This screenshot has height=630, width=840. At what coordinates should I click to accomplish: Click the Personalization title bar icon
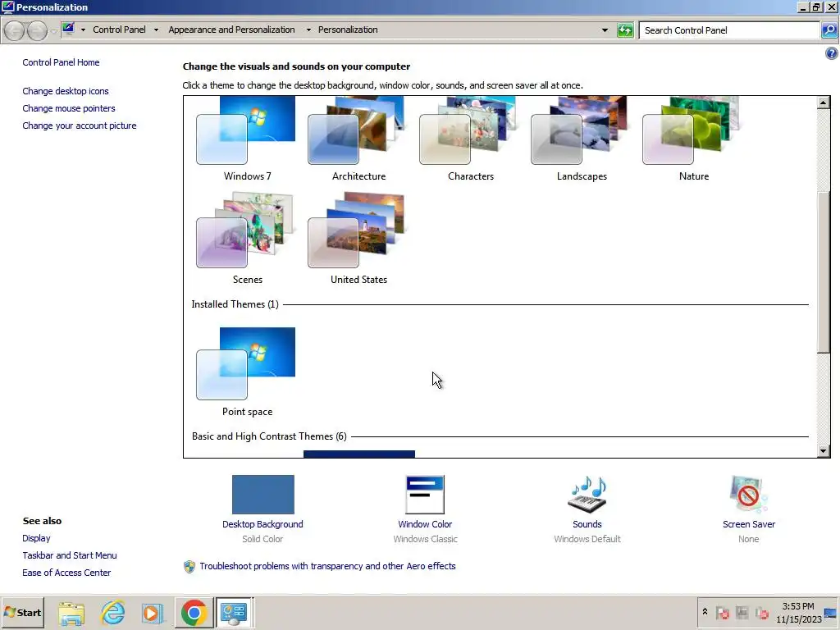7,7
